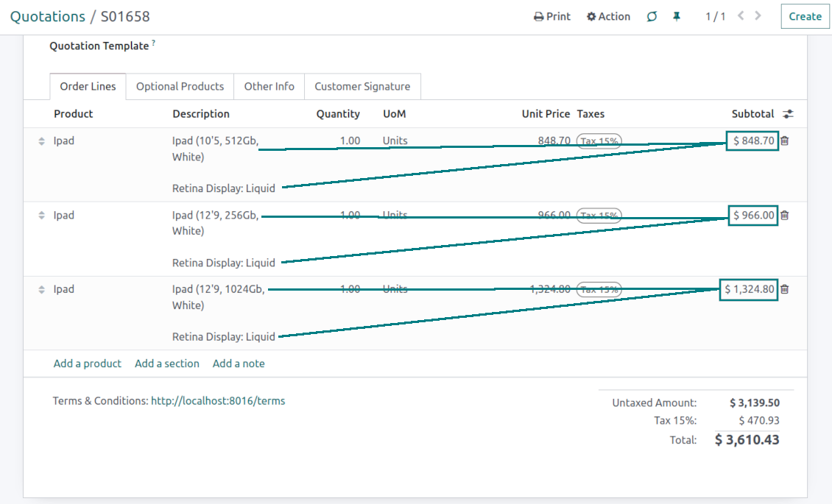Click the refresh icon in header
Viewport: 832px width, 504px height.
coord(652,16)
